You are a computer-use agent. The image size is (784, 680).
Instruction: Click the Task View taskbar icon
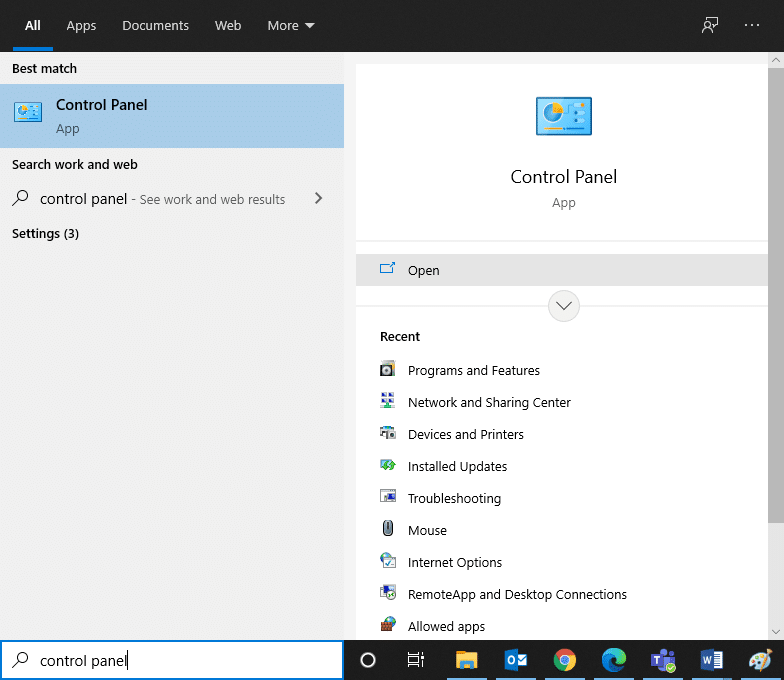click(x=416, y=660)
